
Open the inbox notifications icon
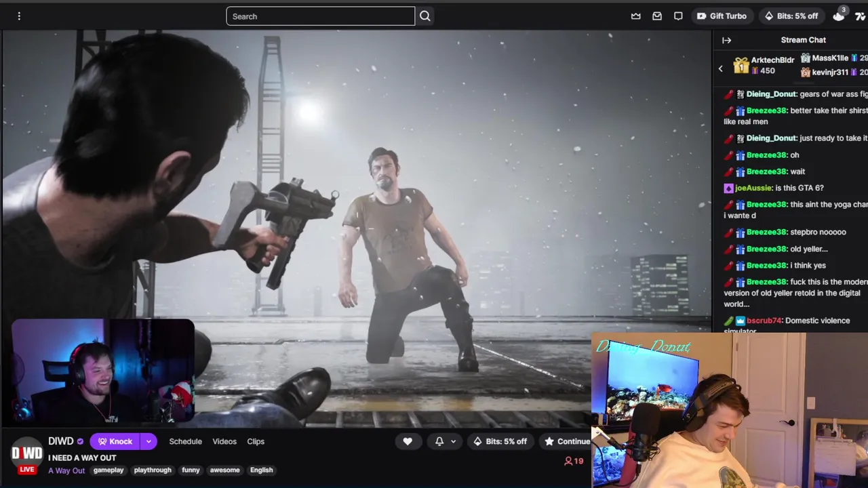tap(656, 16)
